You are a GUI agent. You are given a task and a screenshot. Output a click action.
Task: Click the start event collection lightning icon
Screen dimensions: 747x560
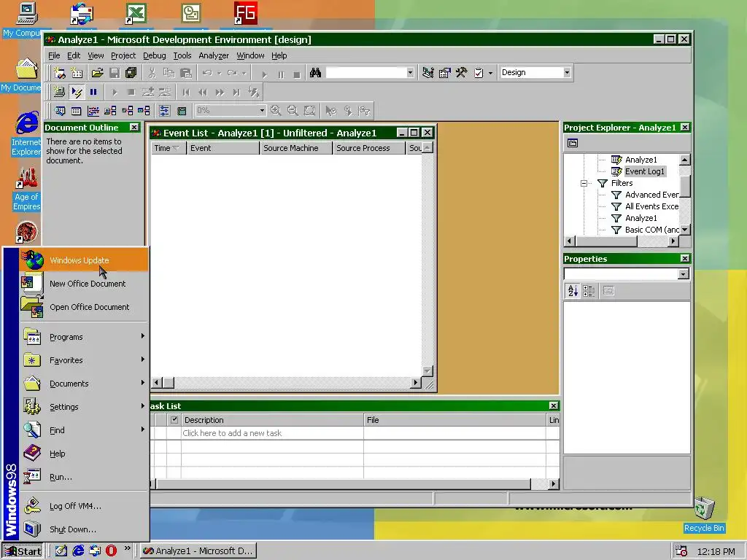[76, 92]
